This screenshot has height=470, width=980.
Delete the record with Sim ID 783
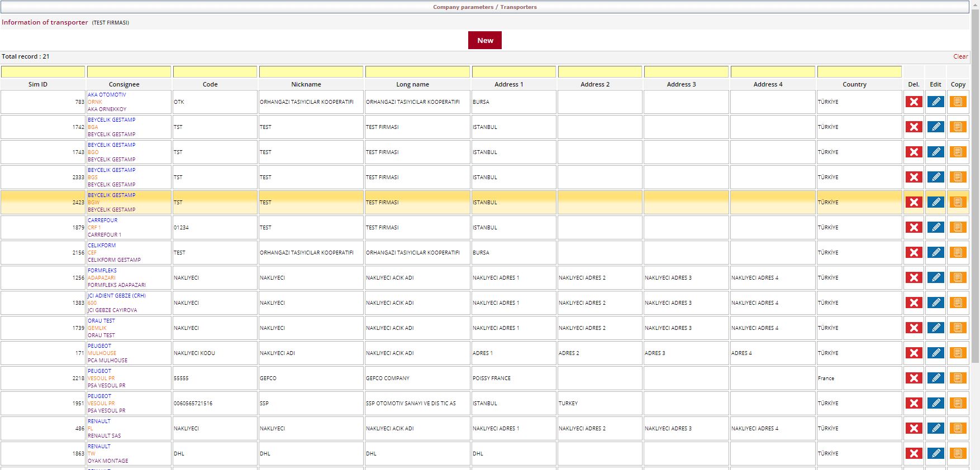coord(914,102)
